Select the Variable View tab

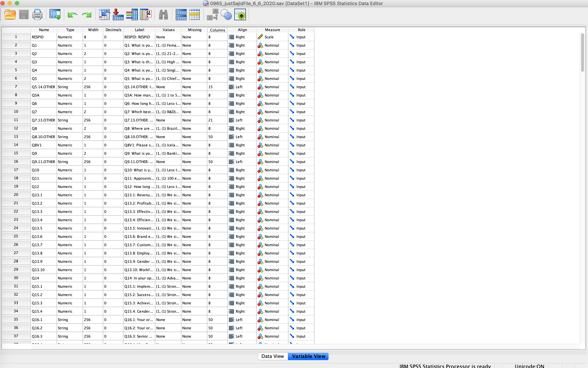click(308, 356)
